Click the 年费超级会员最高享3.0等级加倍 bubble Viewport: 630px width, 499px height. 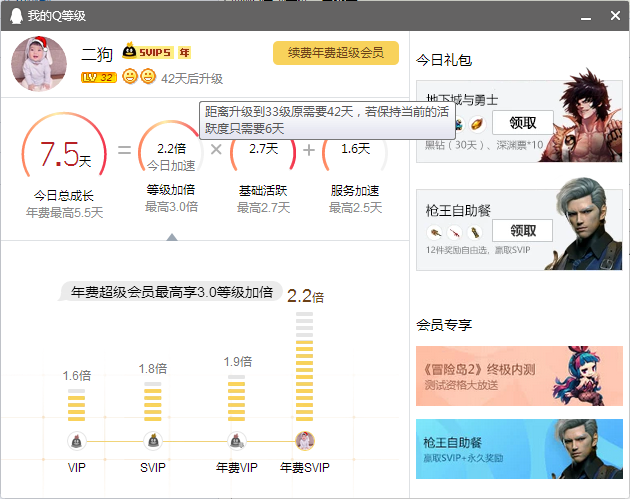click(x=171, y=292)
